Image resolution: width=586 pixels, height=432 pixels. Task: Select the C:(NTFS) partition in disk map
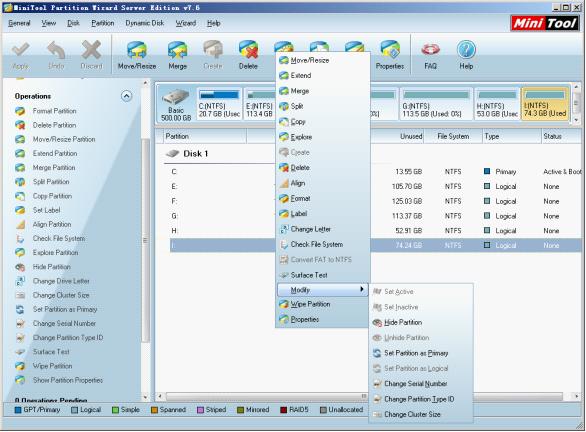click(x=219, y=104)
